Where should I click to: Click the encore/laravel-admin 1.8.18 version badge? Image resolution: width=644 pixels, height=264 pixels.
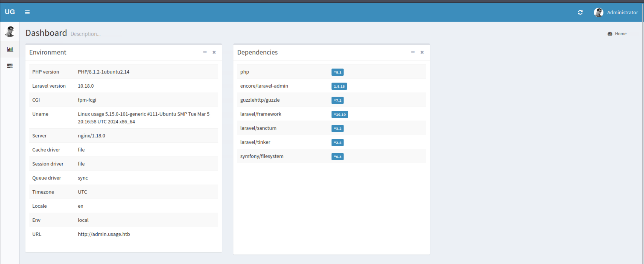(339, 86)
